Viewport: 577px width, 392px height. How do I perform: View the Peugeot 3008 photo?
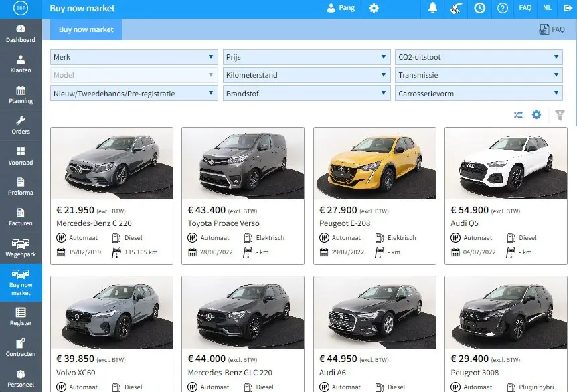[506, 312]
